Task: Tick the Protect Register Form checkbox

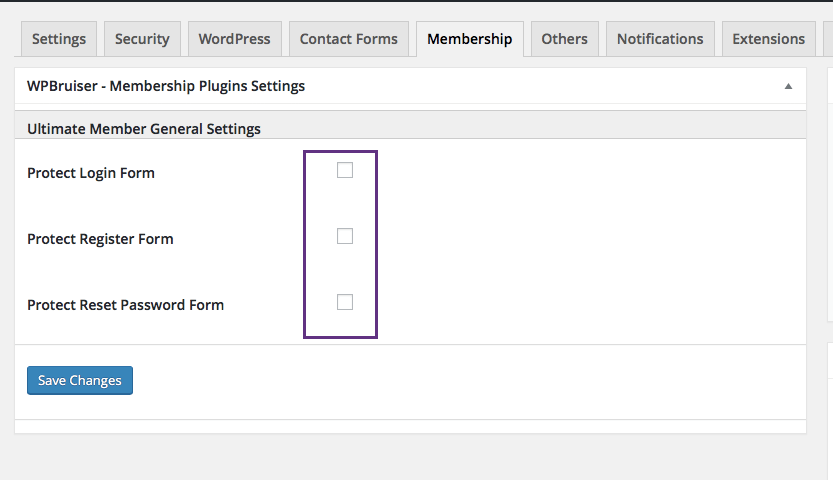Action: tap(345, 237)
